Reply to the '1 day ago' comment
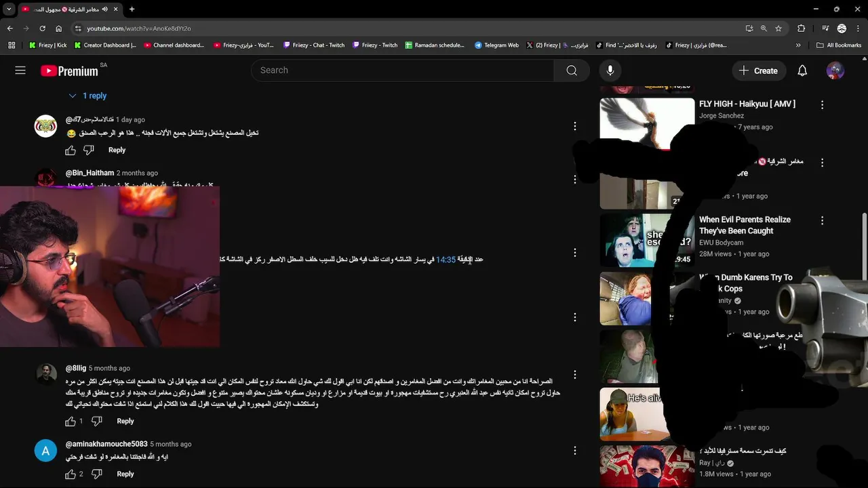This screenshot has width=868, height=488. 117,150
